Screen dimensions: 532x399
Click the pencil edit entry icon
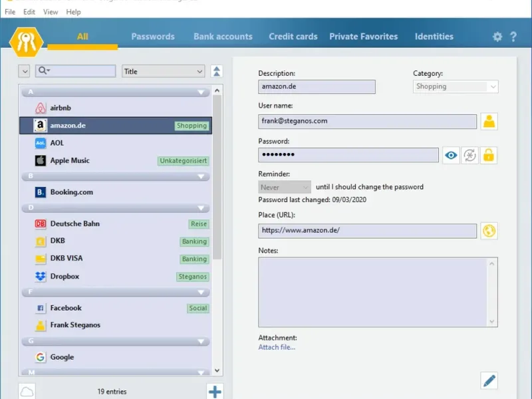click(489, 380)
